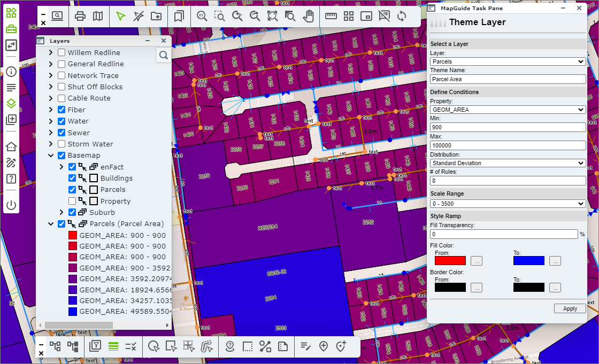The height and width of the screenshot is (364, 599).
Task: Select the Network Trace layer item
Action: coord(93,76)
